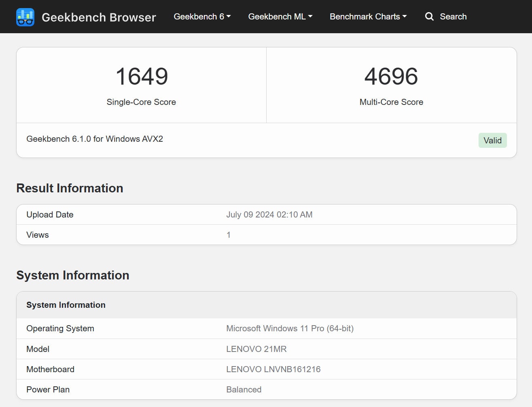The height and width of the screenshot is (407, 532).
Task: Select the LENOVO 21MR model value
Action: pos(256,349)
